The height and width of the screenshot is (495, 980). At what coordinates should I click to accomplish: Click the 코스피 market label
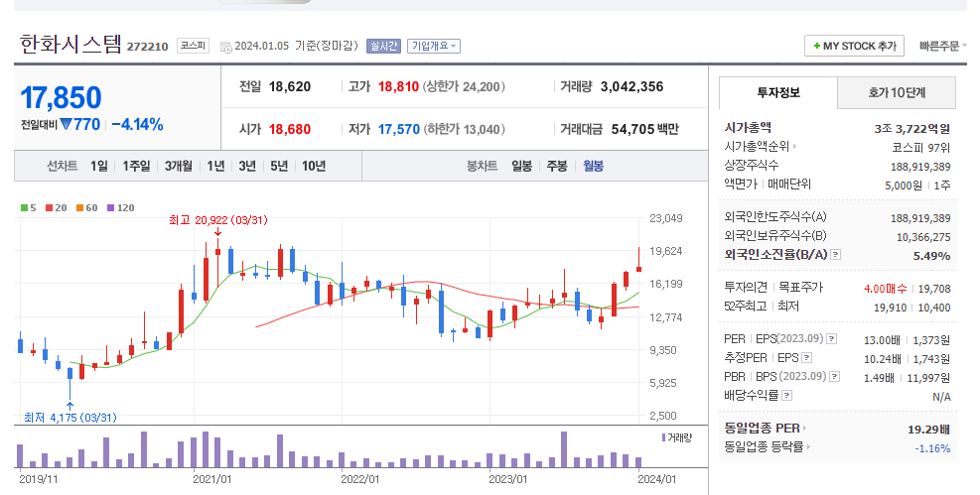point(193,46)
